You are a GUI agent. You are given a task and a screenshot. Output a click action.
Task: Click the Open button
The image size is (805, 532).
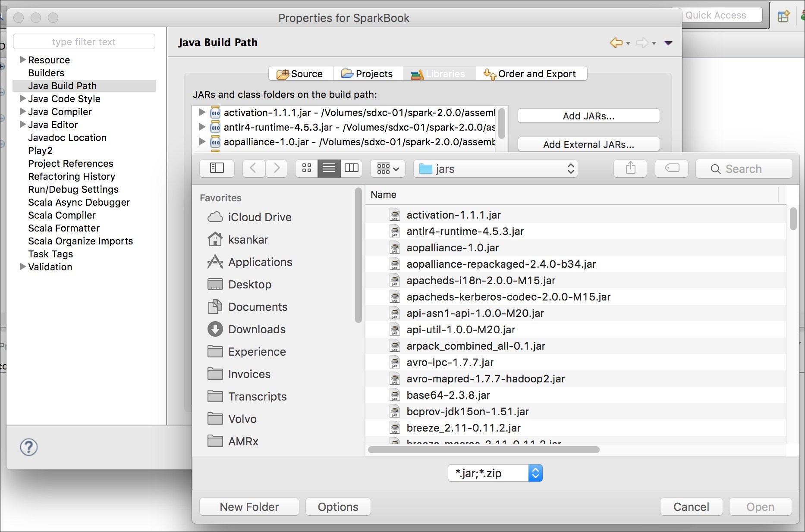(760, 507)
